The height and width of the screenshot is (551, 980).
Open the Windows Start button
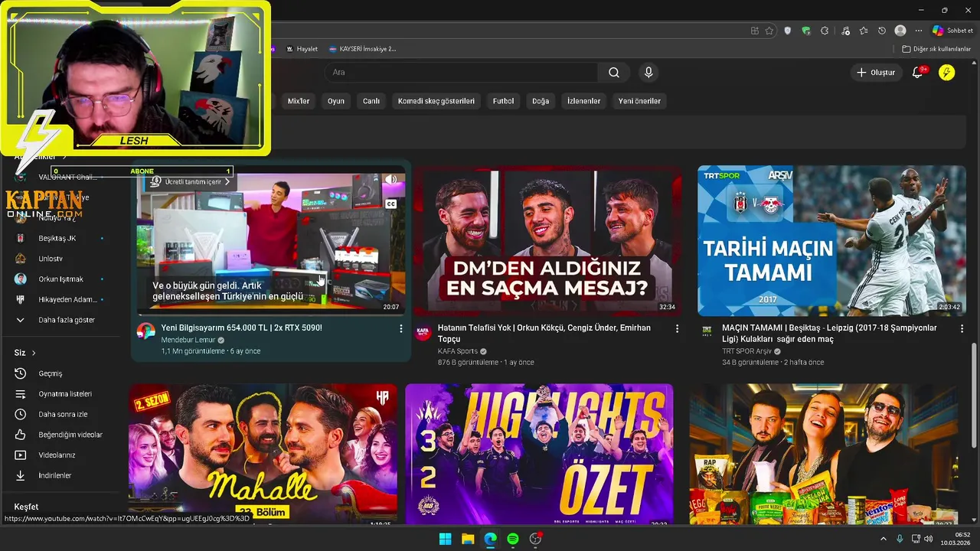click(445, 539)
